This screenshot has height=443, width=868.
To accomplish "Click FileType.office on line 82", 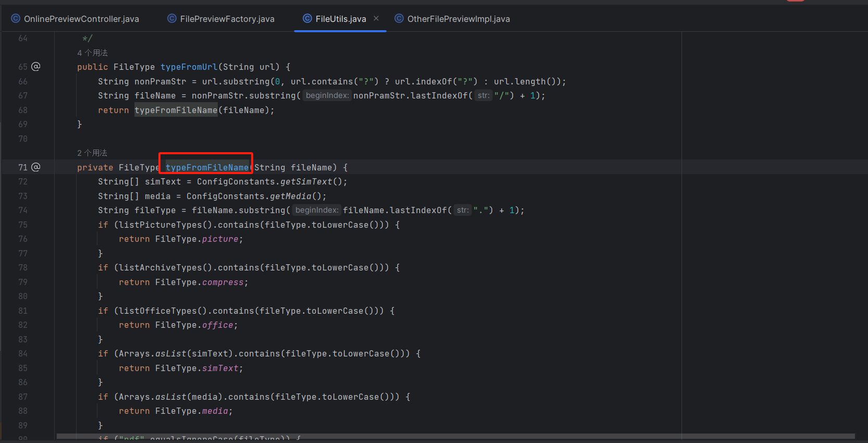I will point(194,325).
